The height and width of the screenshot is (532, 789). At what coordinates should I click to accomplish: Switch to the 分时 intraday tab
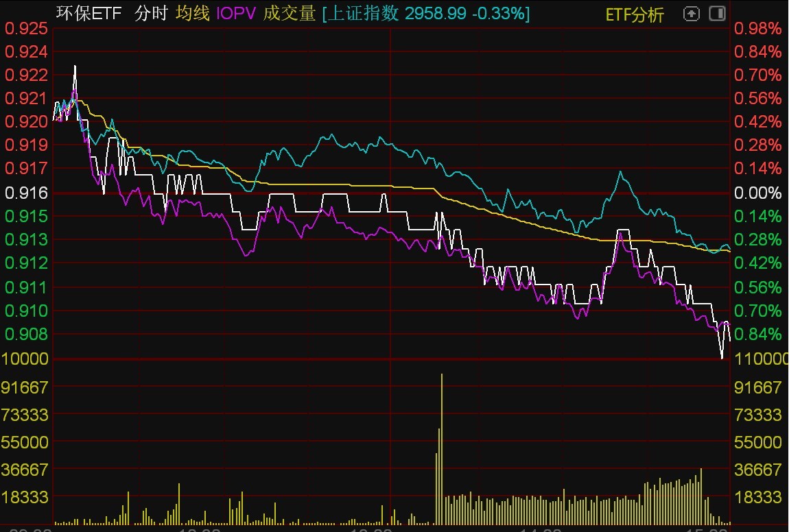(x=152, y=13)
